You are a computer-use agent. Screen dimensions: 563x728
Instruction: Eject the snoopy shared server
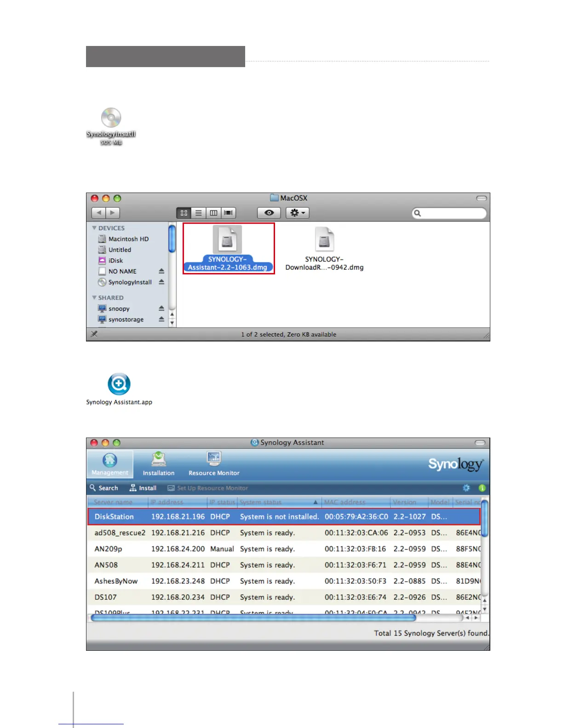click(161, 308)
